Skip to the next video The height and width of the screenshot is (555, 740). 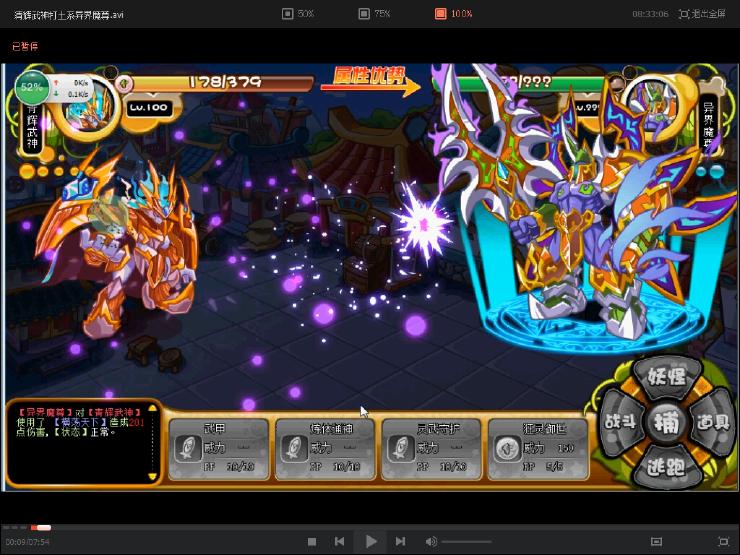tap(400, 541)
